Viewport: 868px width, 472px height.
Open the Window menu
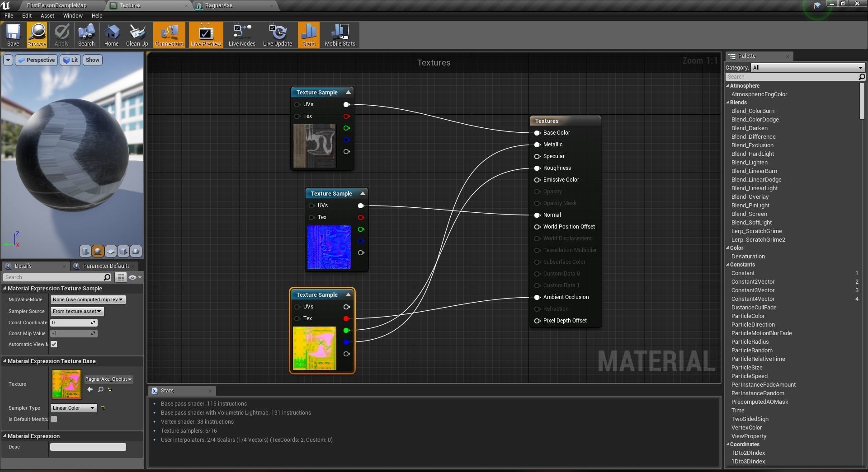click(x=73, y=15)
